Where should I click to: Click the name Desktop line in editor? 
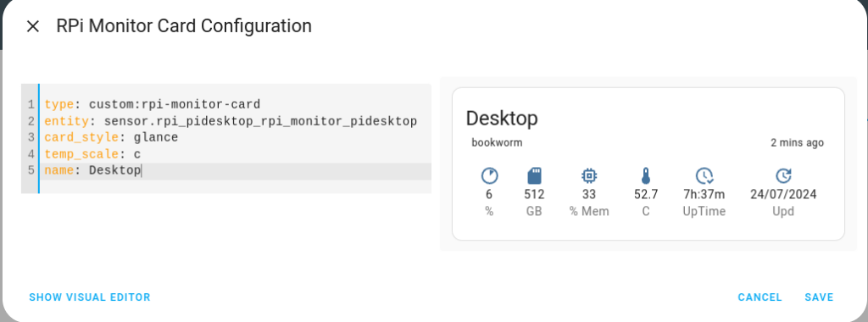coord(237,171)
